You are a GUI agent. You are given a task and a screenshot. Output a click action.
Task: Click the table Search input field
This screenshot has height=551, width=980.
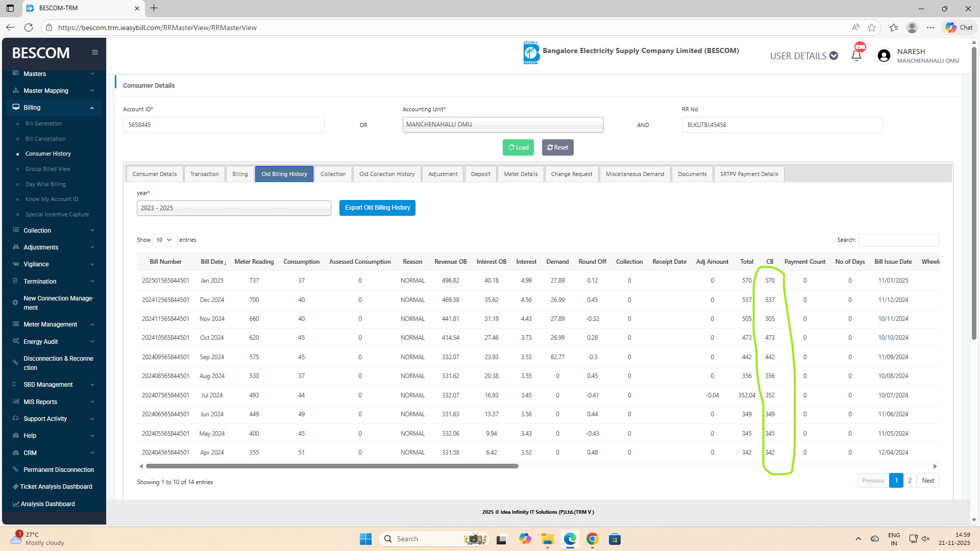(x=898, y=240)
